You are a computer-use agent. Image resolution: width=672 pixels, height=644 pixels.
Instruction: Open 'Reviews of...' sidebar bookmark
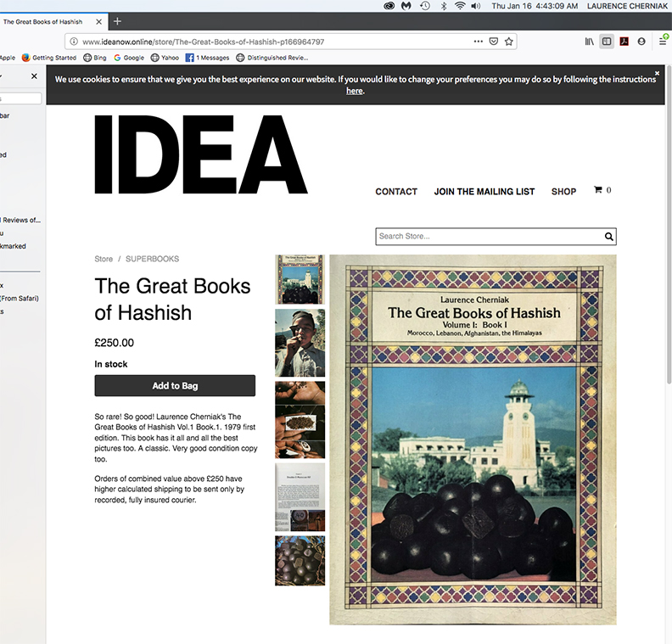coord(20,221)
